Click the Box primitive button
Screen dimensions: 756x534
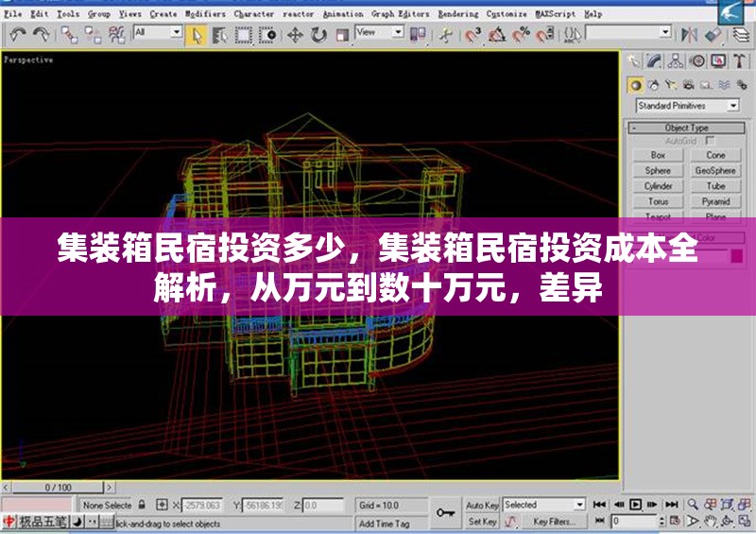658,155
